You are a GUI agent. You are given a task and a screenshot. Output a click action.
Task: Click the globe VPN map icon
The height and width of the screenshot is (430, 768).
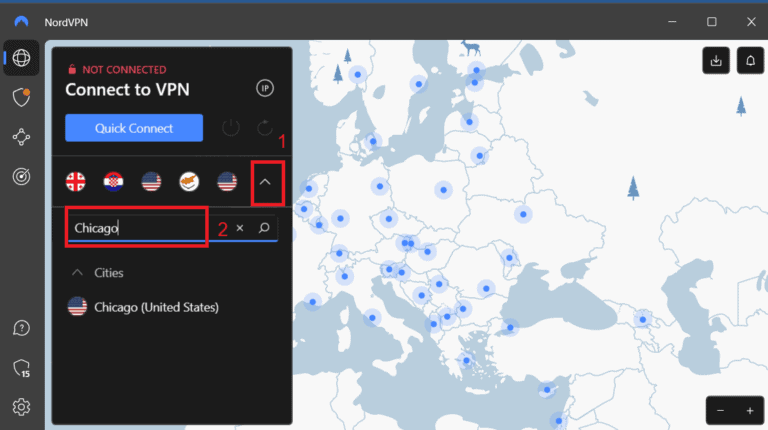coord(21,57)
